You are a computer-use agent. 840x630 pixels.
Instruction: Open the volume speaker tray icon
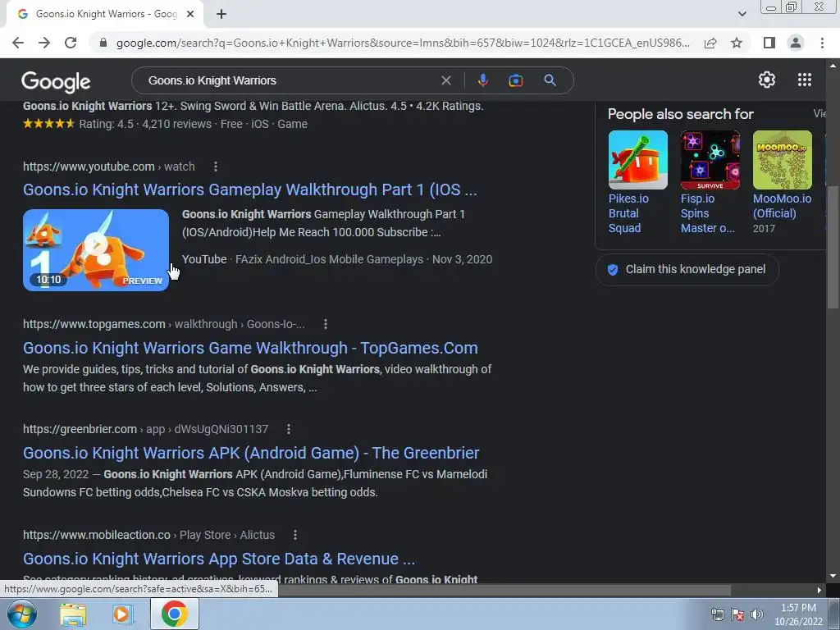point(757,614)
